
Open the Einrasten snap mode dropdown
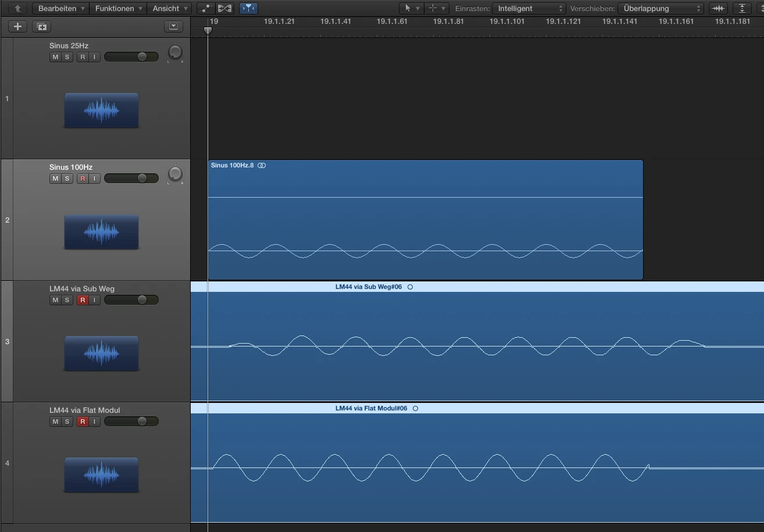(x=529, y=9)
